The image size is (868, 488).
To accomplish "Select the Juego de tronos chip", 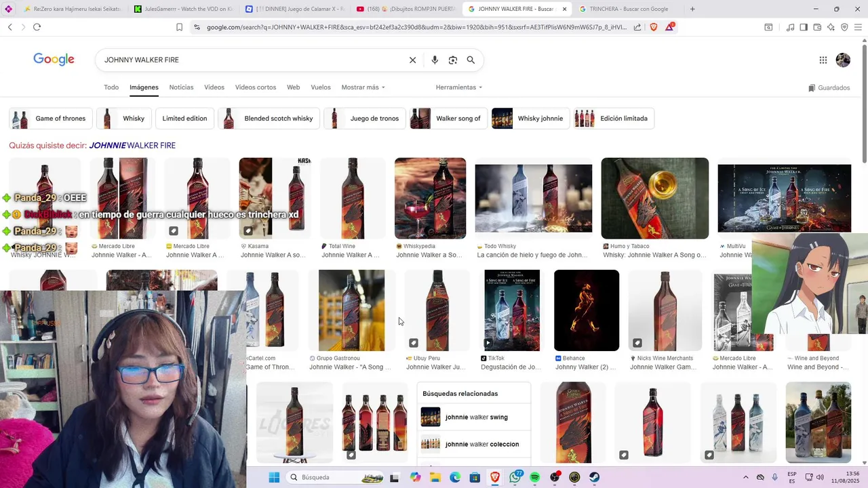I will (x=365, y=119).
